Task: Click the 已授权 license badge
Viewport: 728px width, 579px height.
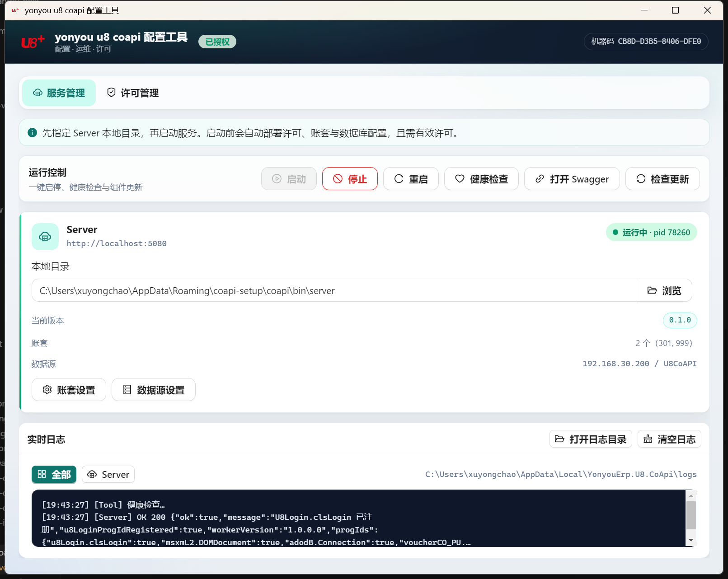Action: click(x=217, y=42)
